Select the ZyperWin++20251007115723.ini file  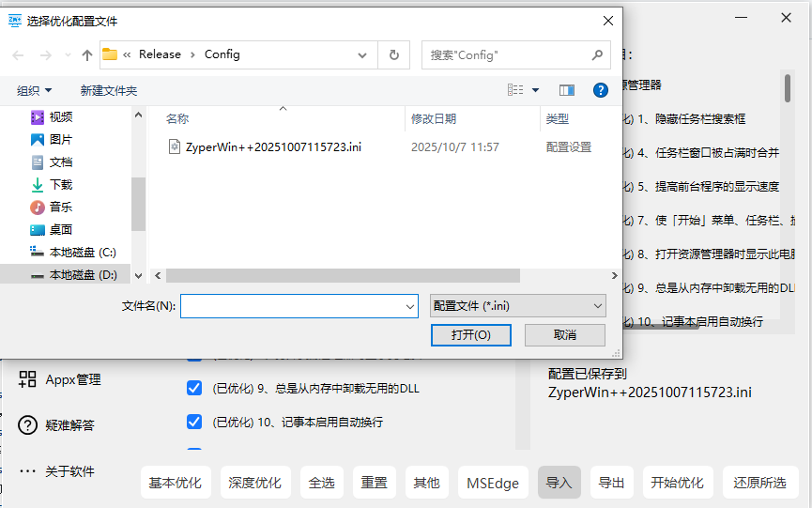[272, 147]
